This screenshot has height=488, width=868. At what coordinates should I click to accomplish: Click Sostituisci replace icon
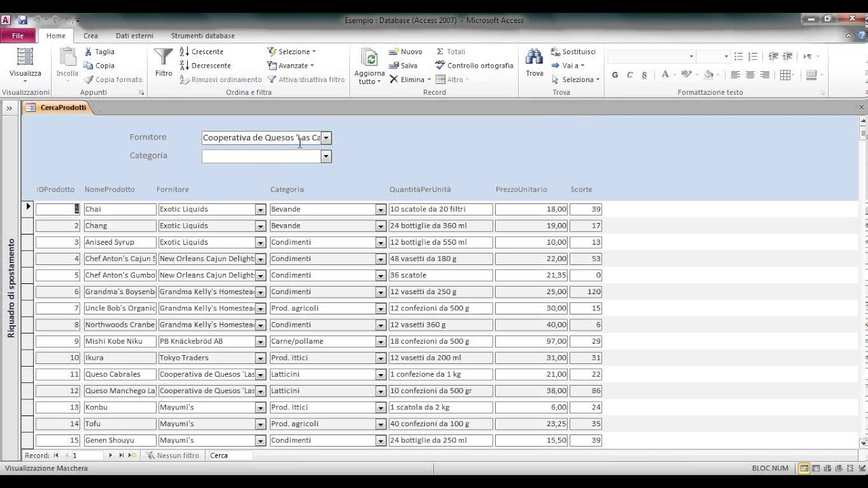[555, 52]
